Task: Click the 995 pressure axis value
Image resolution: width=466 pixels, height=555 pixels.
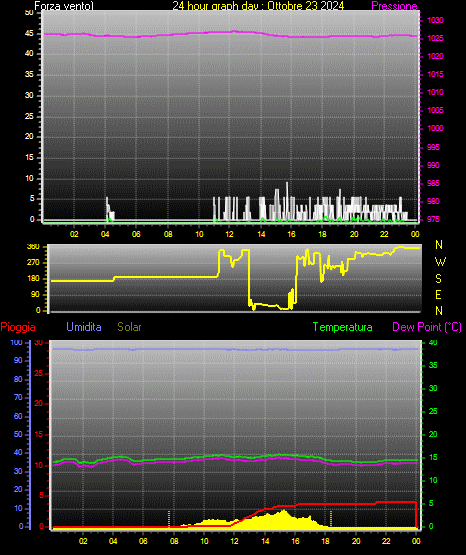Action: [x=433, y=147]
